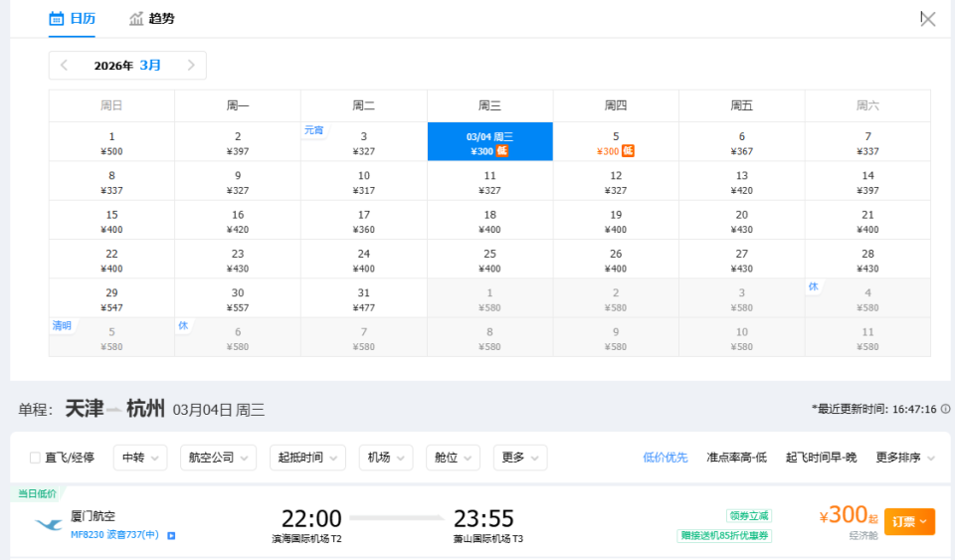The image size is (955, 560).
Task: Select March 6 priced ¥367
Action: (x=742, y=142)
